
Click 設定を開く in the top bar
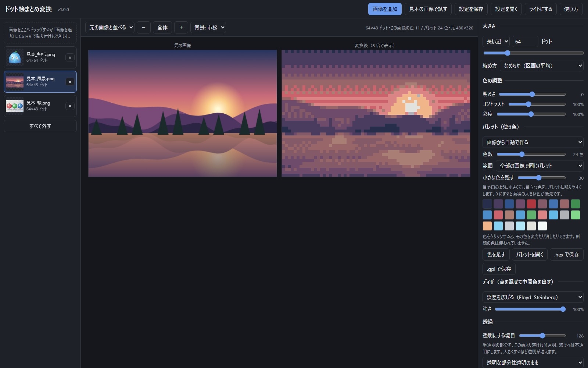(x=506, y=9)
